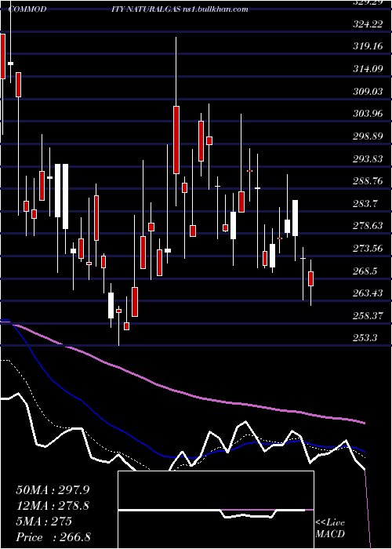This screenshot has width=392, height=549.
Task: Click the 309.03 price axis label
Action: (367, 92)
